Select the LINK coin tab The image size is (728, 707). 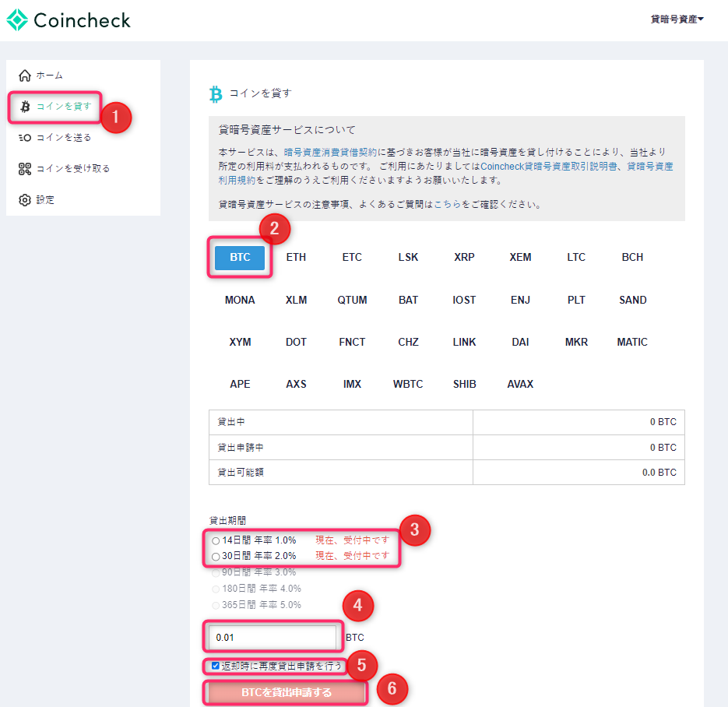pos(464,342)
